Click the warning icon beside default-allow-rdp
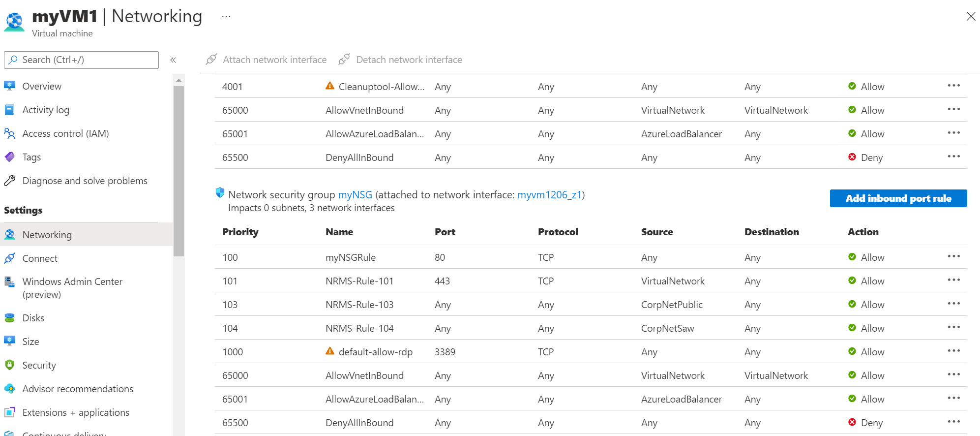Screen dimensions: 980x436 pyautogui.click(x=330, y=351)
